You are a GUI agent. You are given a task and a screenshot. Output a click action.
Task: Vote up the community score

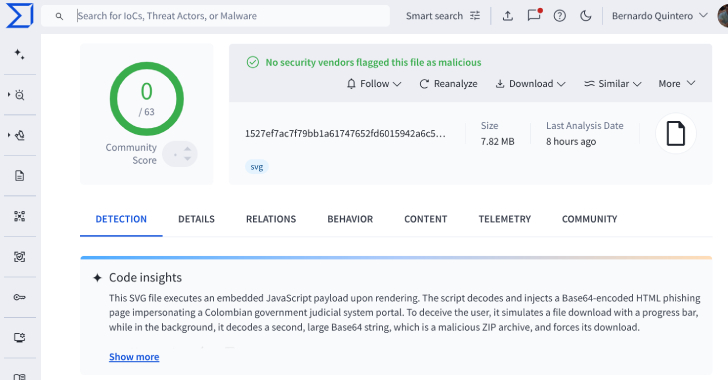point(188,149)
